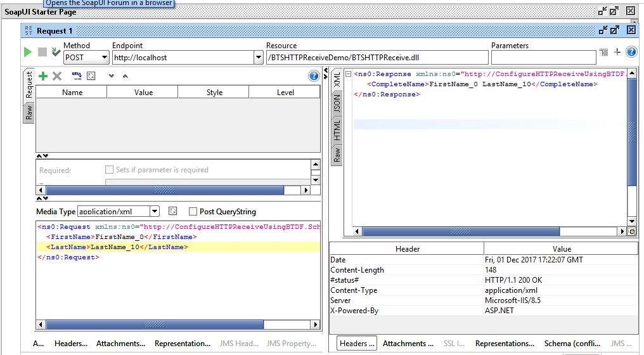Click the plus icon next to Parameters field
644x355 pixels.
(617, 52)
